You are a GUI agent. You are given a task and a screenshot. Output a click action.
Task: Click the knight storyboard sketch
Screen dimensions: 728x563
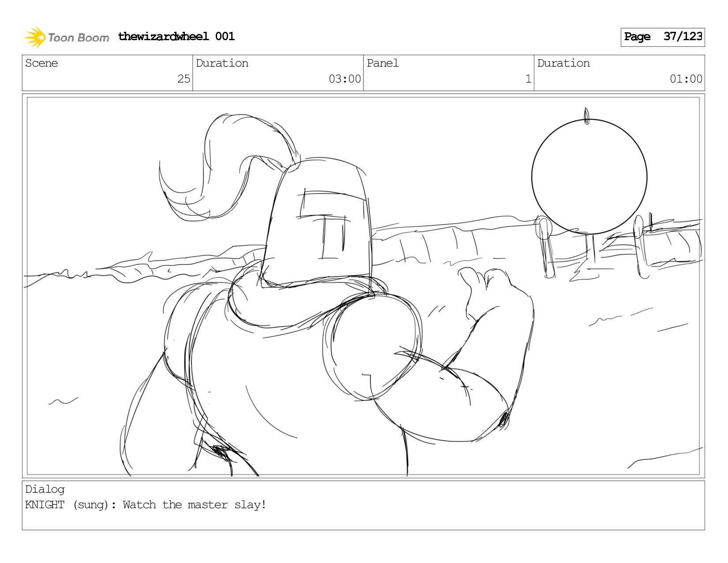click(x=363, y=286)
